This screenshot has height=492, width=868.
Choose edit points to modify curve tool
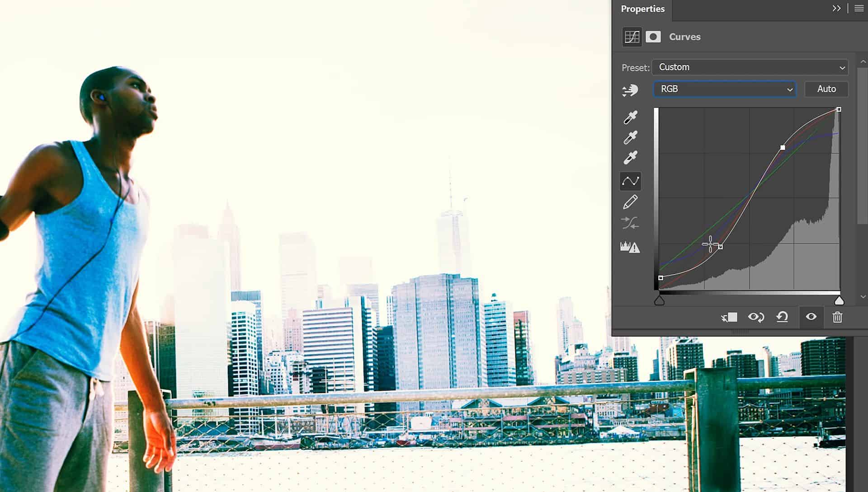pyautogui.click(x=630, y=181)
